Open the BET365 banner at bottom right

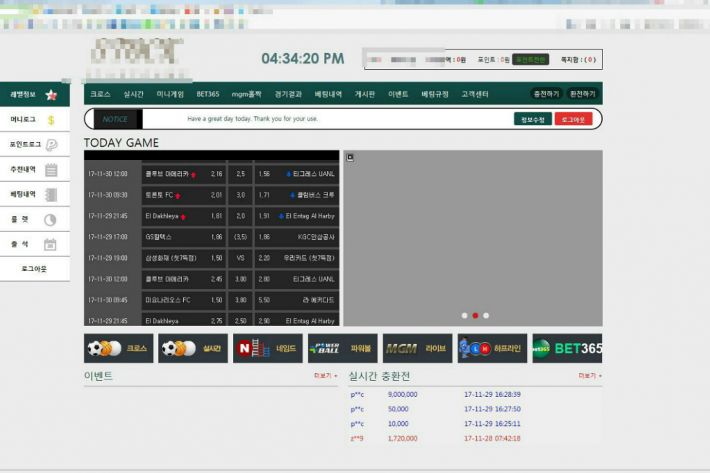567,348
